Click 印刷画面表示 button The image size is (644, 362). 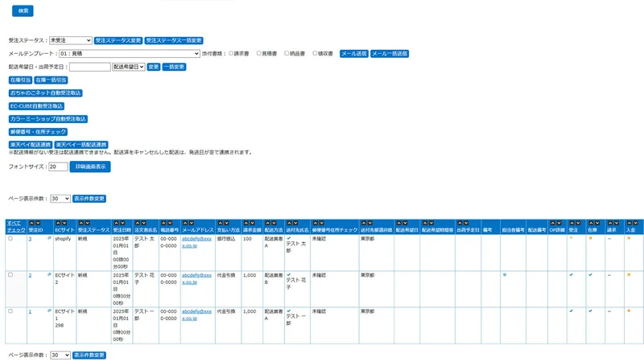[x=90, y=167]
